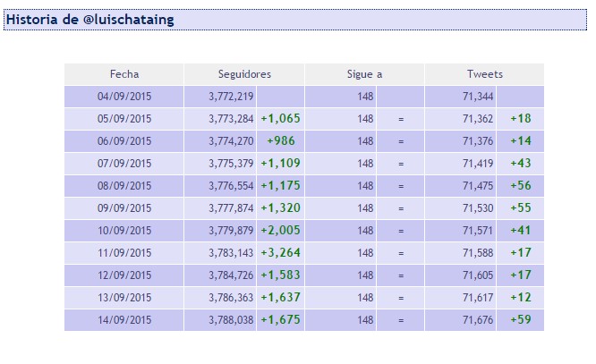Click the Fecha column header

tap(124, 74)
